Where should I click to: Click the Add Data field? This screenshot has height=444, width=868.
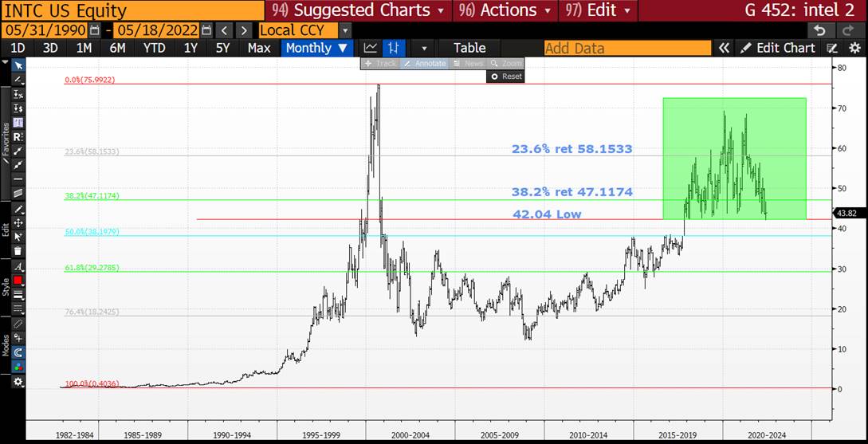coord(628,48)
